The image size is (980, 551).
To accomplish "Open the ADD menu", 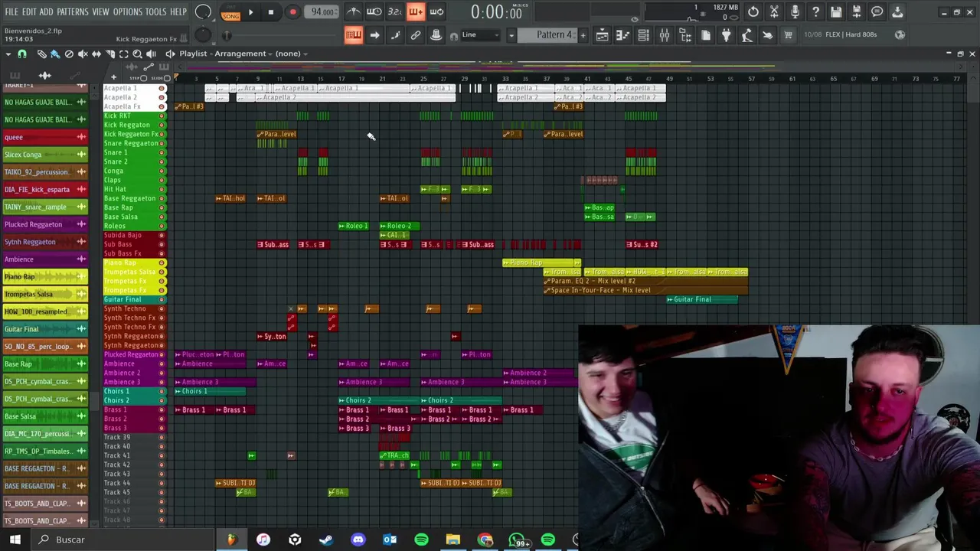I will (x=47, y=12).
